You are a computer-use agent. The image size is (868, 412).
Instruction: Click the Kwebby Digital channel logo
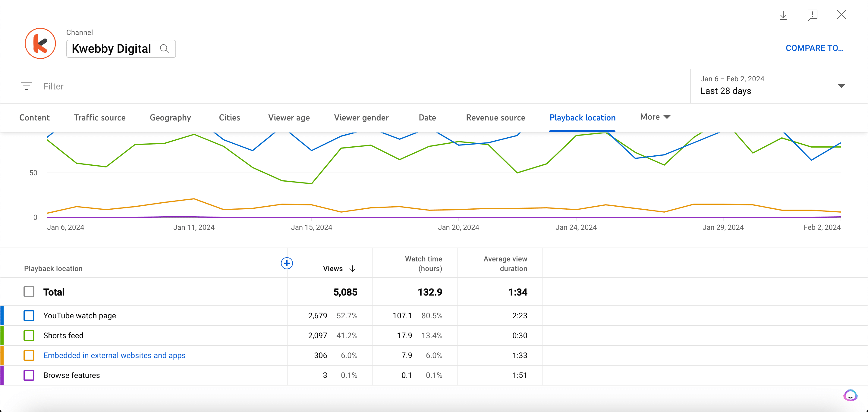point(40,43)
